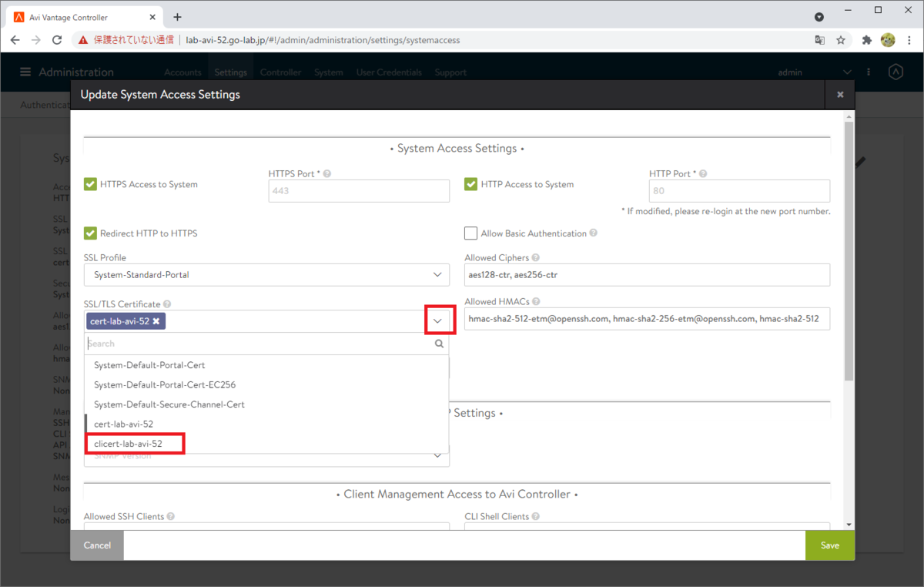Click the Avi logo icon in header
This screenshot has width=924, height=587.
tap(896, 72)
